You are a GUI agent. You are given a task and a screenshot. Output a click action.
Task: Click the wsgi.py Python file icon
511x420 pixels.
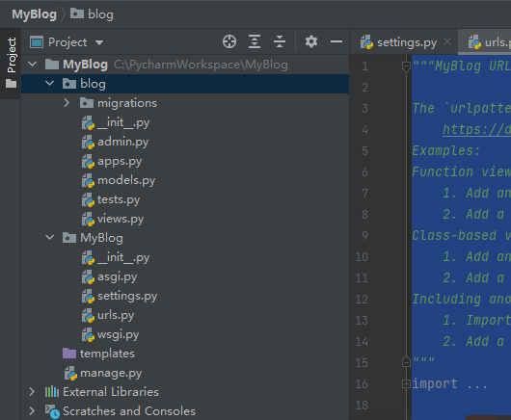tap(88, 334)
